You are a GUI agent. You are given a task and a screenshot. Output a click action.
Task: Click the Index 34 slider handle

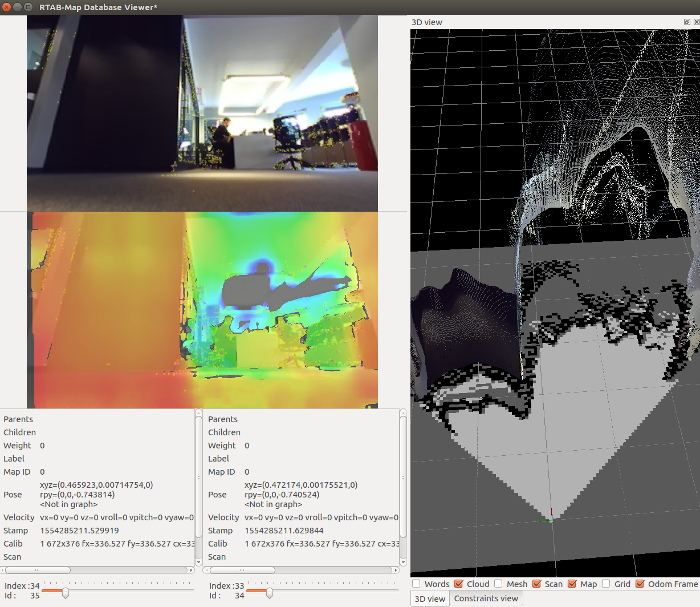coord(65,593)
